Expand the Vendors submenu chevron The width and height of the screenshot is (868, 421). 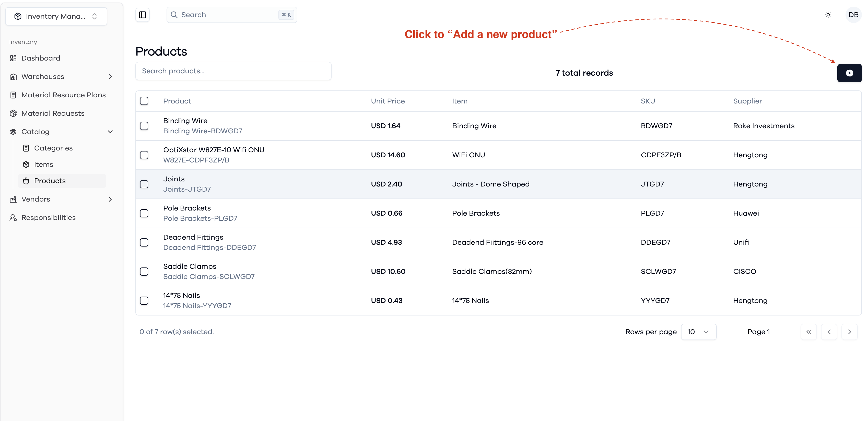click(x=110, y=199)
